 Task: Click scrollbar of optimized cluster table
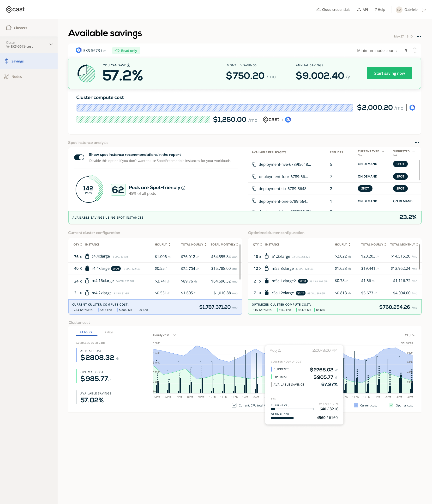click(420, 257)
